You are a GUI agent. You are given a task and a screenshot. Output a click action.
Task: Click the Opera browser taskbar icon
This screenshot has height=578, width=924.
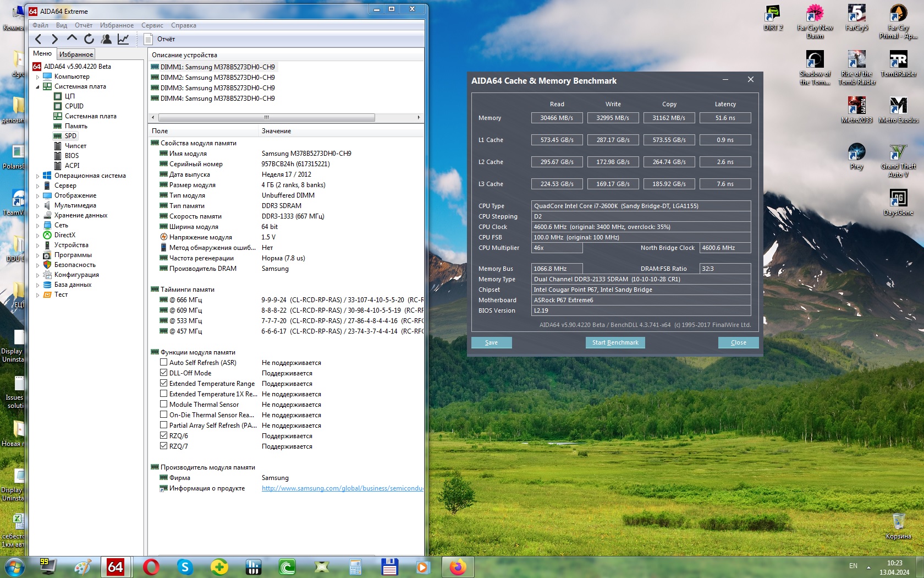point(151,567)
